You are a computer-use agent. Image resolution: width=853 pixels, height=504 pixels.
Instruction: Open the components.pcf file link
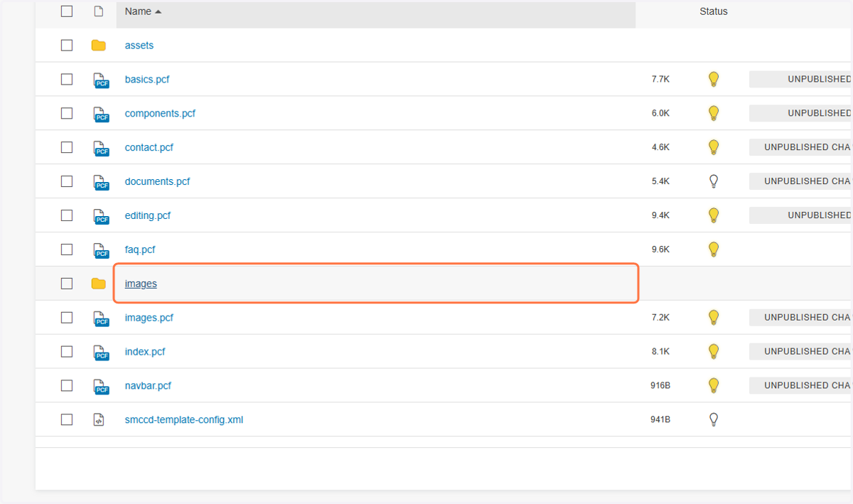tap(160, 113)
